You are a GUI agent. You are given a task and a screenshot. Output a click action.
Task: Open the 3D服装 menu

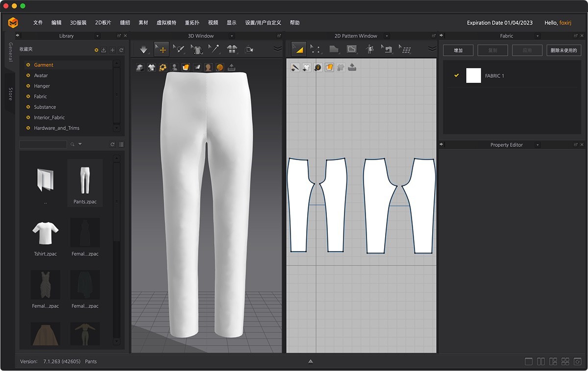tap(78, 23)
